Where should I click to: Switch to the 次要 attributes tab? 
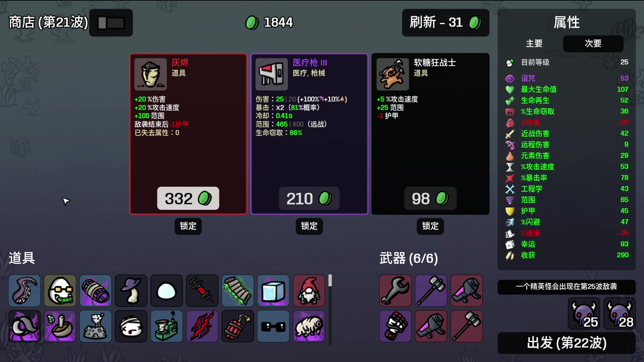[593, 44]
